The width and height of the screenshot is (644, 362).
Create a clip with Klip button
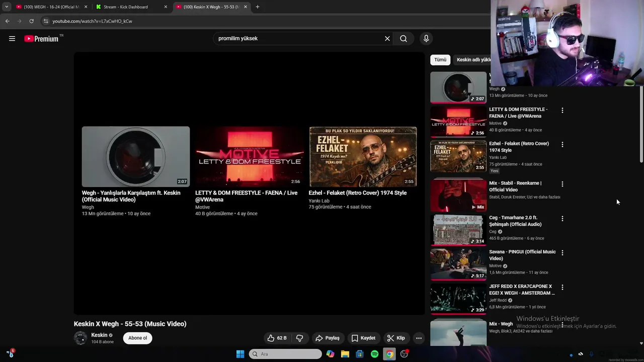(396, 338)
